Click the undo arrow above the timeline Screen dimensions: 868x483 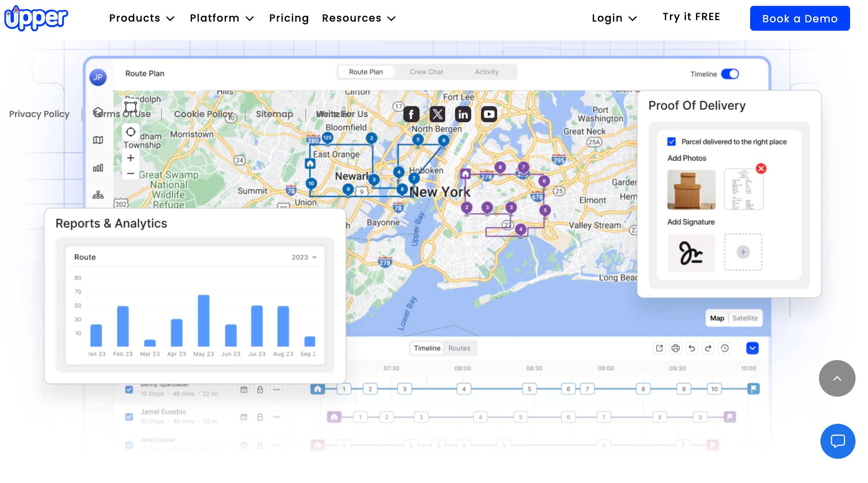pos(692,348)
